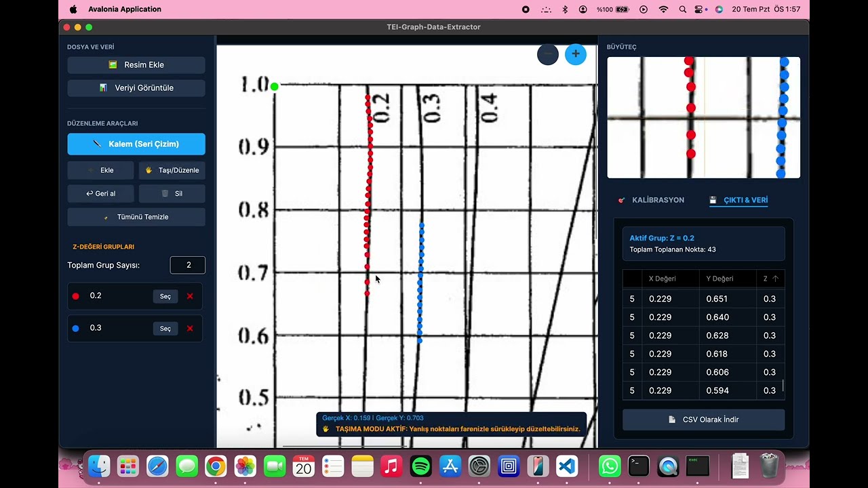Click the blue color dot for group 0.3
The width and height of the screenshot is (868, 488).
(75, 328)
